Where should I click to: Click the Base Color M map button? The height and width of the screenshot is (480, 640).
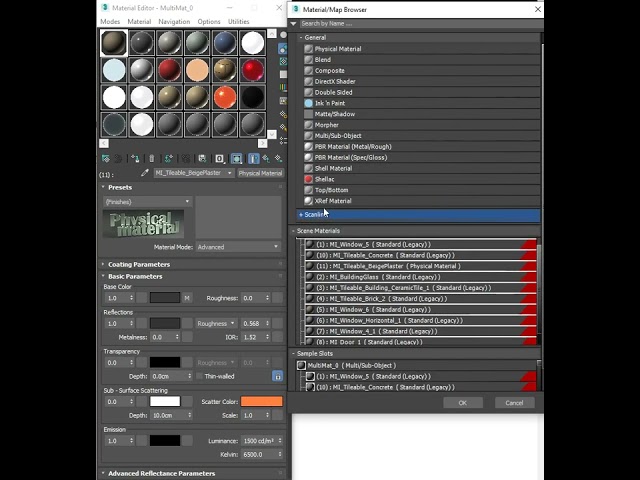(187, 298)
